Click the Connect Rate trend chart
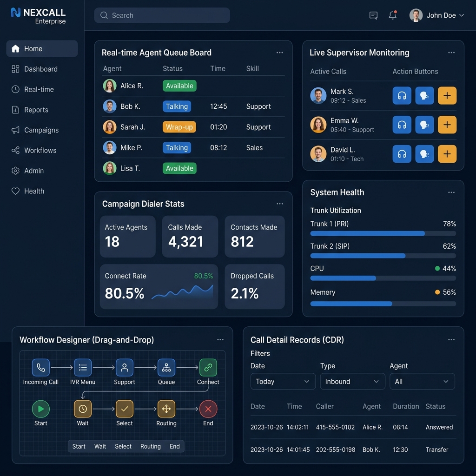476x476 pixels. 182,292
